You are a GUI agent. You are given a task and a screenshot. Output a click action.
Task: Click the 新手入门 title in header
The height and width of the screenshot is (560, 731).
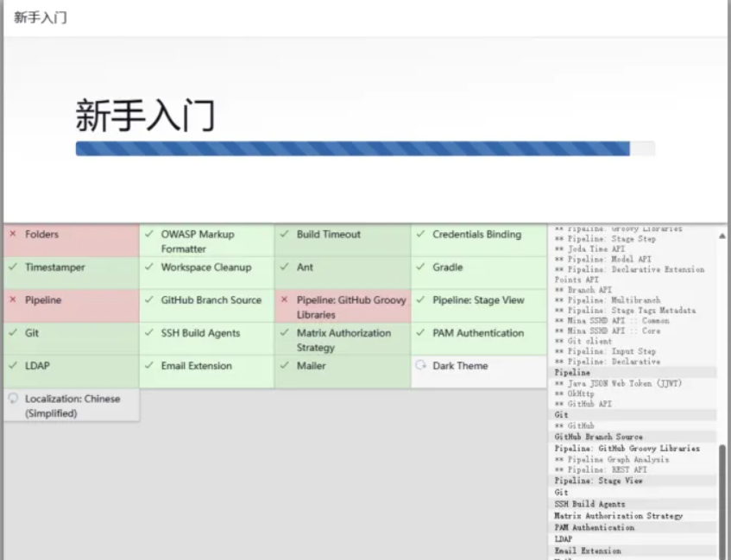[x=41, y=17]
